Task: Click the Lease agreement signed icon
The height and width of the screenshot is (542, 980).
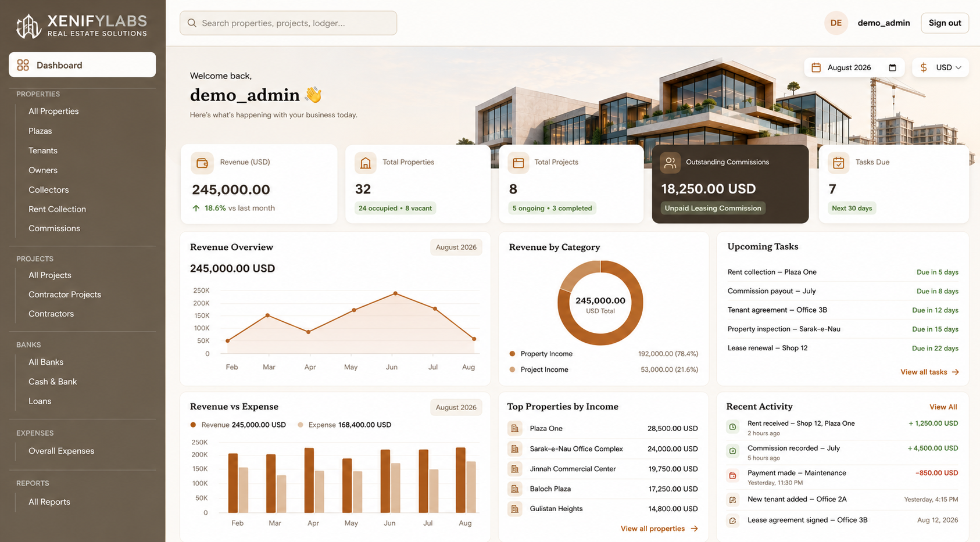Action: coord(733,521)
